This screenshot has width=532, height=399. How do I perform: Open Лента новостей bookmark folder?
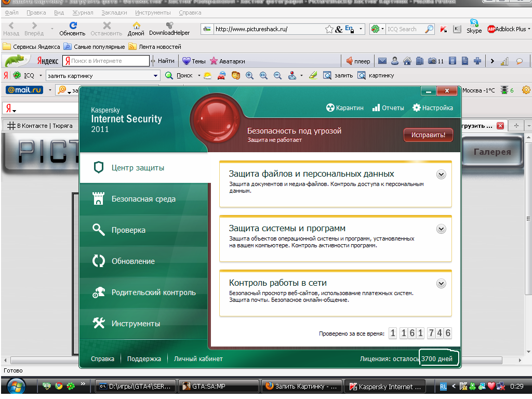click(155, 46)
